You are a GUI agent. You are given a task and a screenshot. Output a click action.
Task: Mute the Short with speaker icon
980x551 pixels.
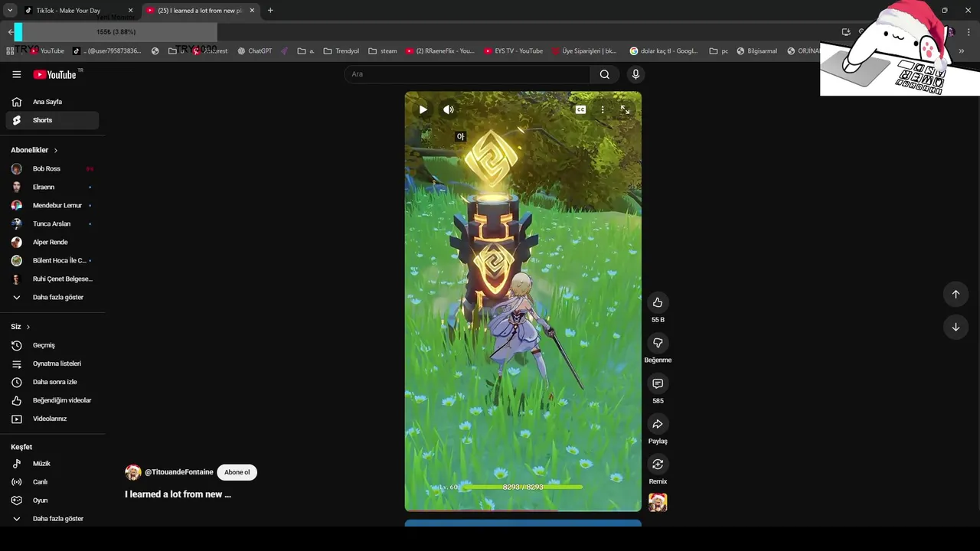449,109
